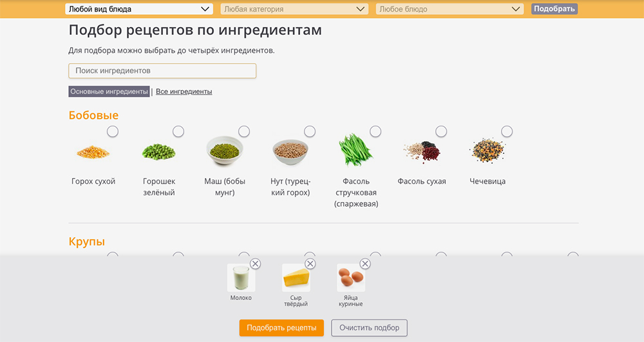The image size is (644, 342).
Task: Open the Любой вид блюда dropdown
Action: [x=139, y=9]
